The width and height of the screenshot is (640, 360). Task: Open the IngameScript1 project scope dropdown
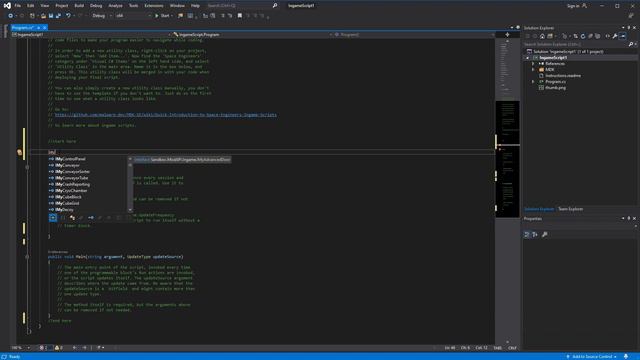tap(90, 35)
